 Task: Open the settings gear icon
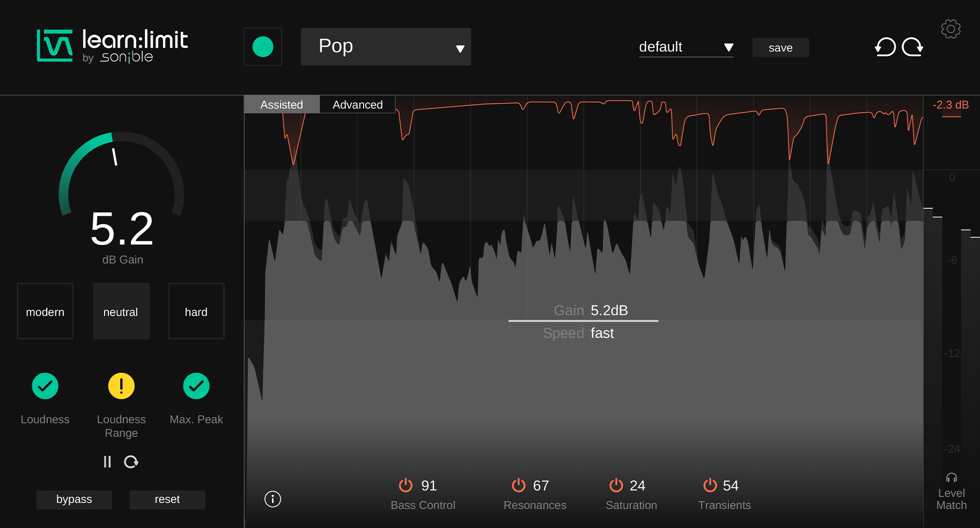click(x=950, y=29)
